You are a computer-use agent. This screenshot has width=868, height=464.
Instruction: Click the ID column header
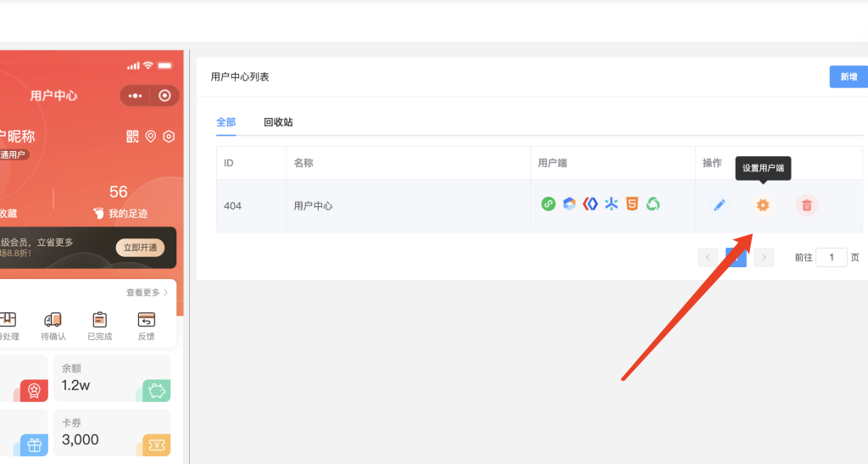point(251,163)
